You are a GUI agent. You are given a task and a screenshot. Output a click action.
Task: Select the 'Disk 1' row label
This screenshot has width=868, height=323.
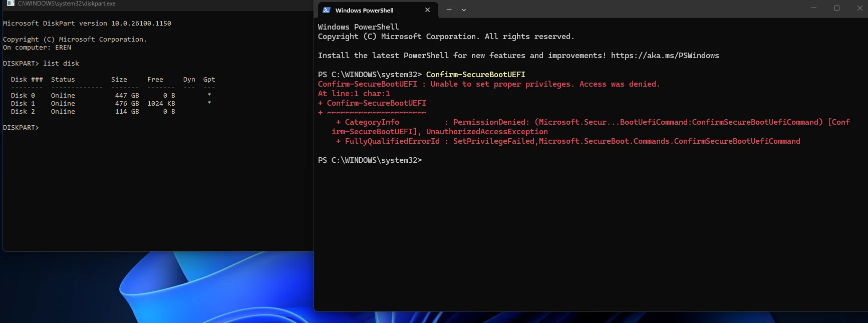point(23,104)
